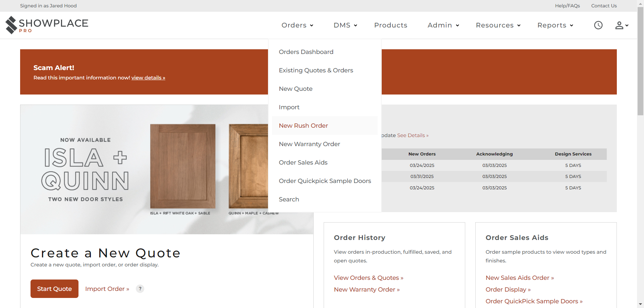Click the Isla door sample image
The height and width of the screenshot is (308, 644).
click(183, 166)
